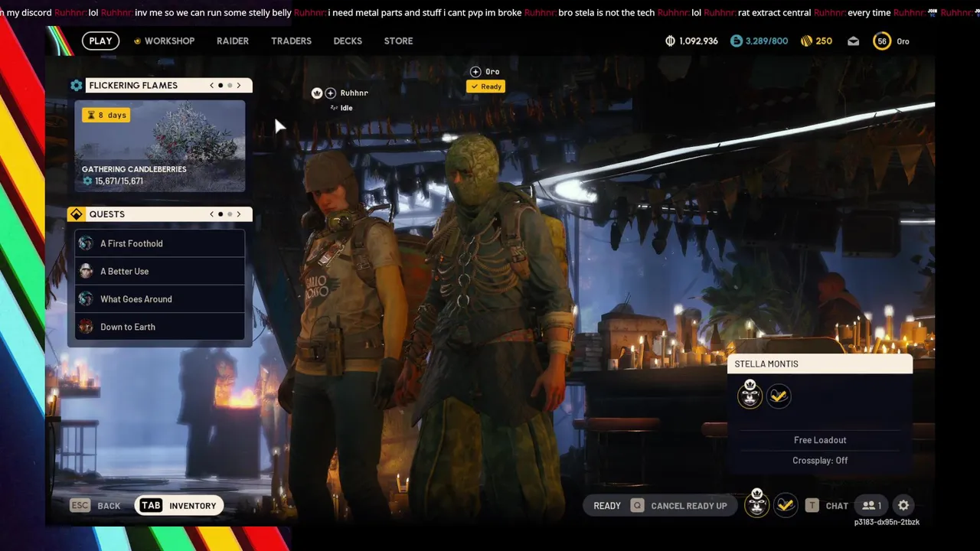Click the 15,671/15,671 candleberries progress value
Viewport: 980px width, 551px height.
pyautogui.click(x=119, y=181)
